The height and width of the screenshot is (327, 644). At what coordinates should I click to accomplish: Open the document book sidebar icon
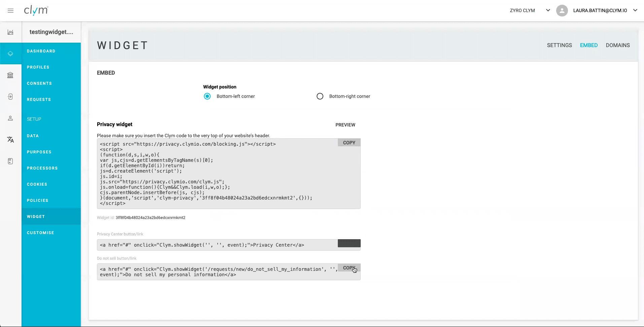(x=10, y=161)
